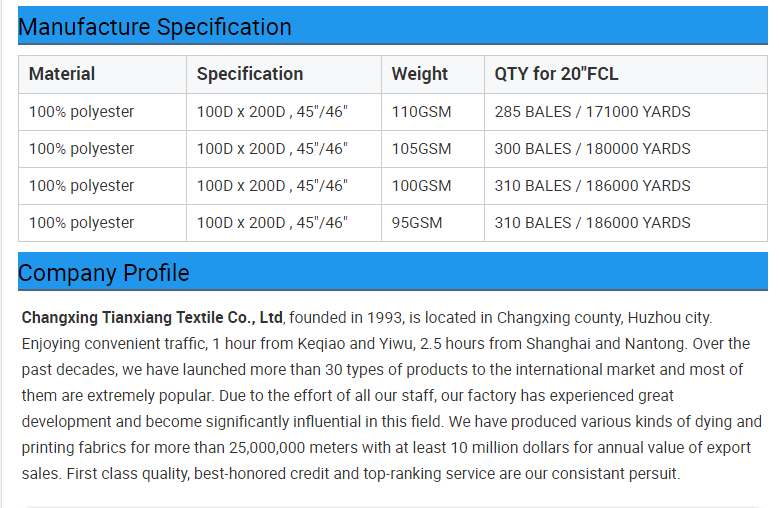Select the Material column header
This screenshot has width=779, height=508.
point(62,74)
